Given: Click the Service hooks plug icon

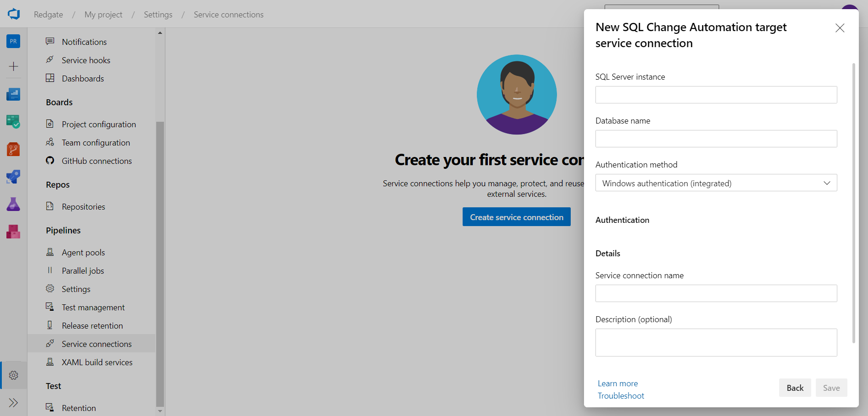Looking at the screenshot, I should [50, 60].
